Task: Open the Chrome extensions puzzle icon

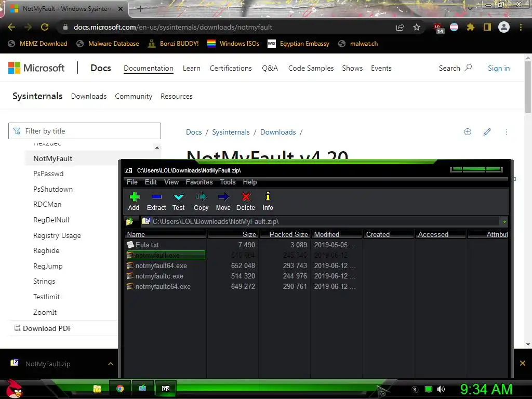Action: [x=470, y=27]
